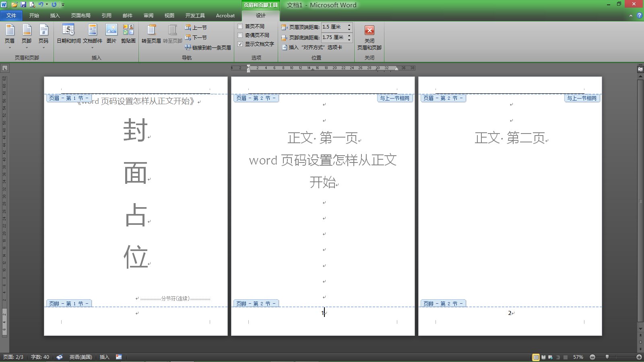The width and height of the screenshot is (644, 362).
Task: Check 奇偶页不同 option
Action: coord(240,35)
